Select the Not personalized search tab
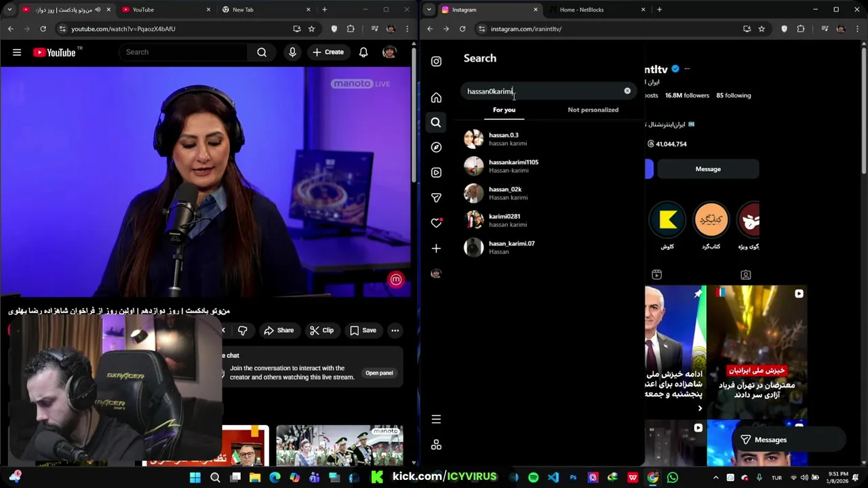This screenshot has height=488, width=868. [x=593, y=110]
